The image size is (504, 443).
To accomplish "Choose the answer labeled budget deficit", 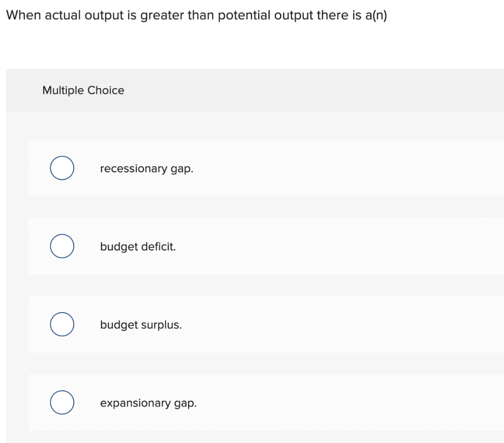I will pyautogui.click(x=138, y=247).
